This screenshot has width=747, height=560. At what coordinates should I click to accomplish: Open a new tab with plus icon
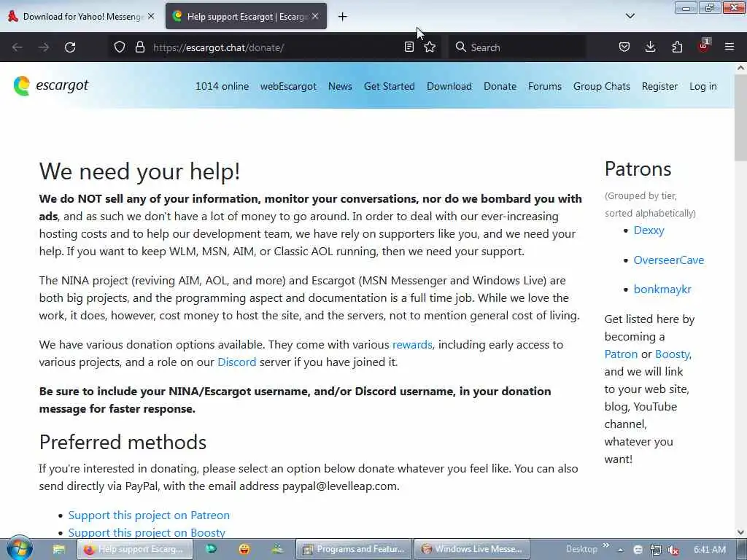point(343,17)
